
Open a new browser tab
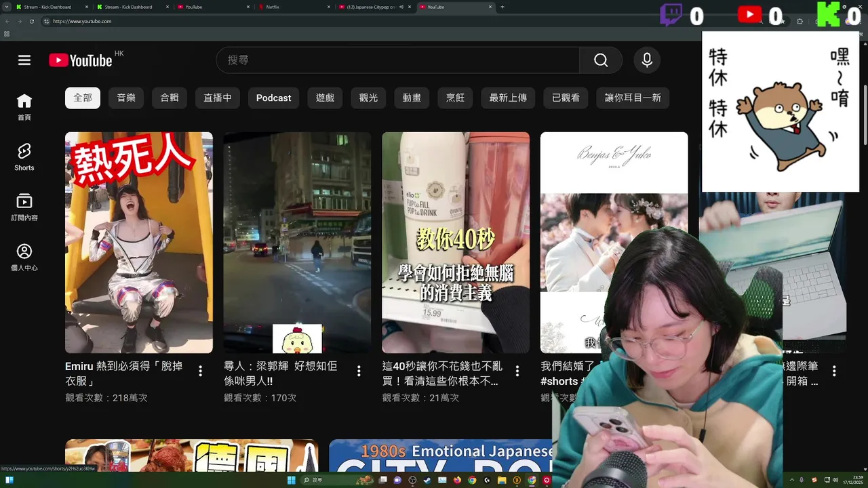tap(502, 7)
